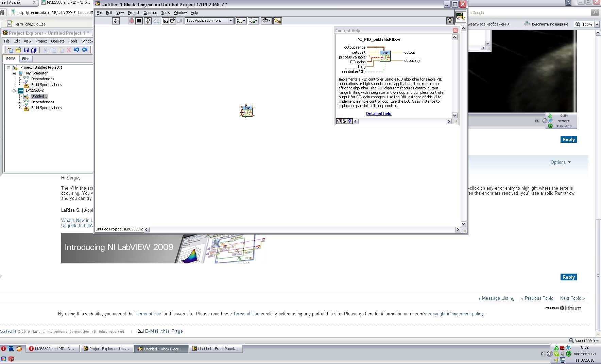Click the Step Over button

172,21
